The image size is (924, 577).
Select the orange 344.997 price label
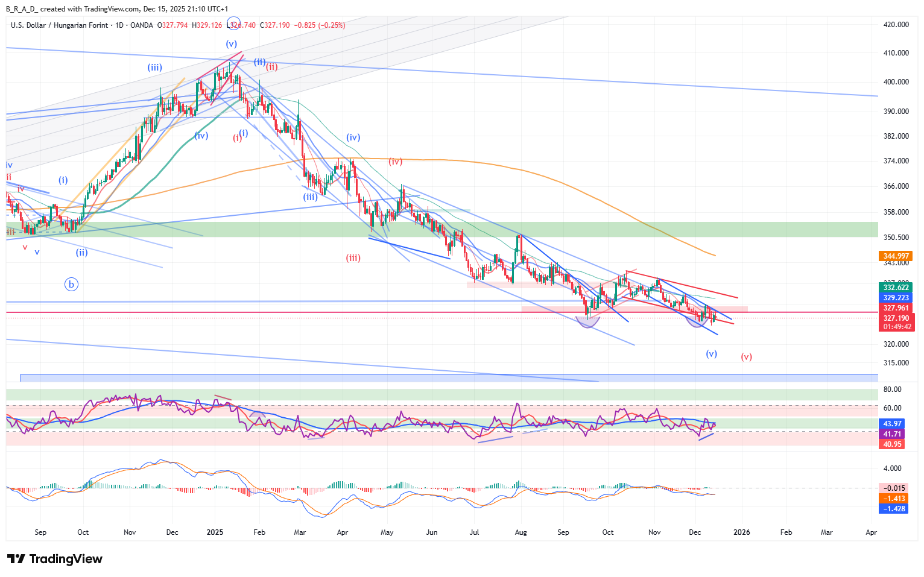pyautogui.click(x=896, y=256)
